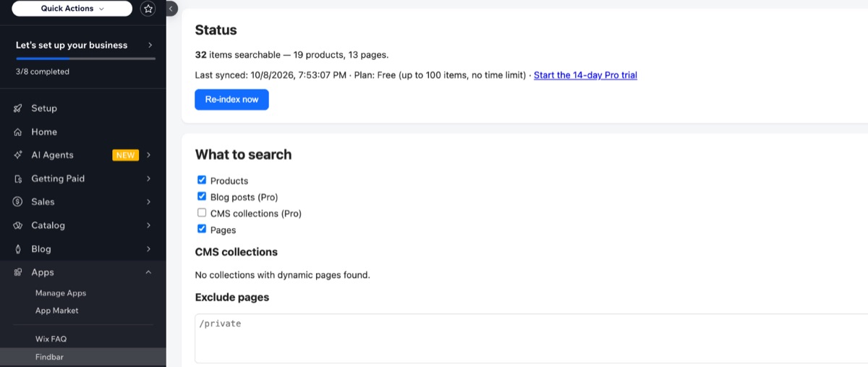The width and height of the screenshot is (868, 367).
Task: Uncheck the Pages checkbox
Action: 202,229
